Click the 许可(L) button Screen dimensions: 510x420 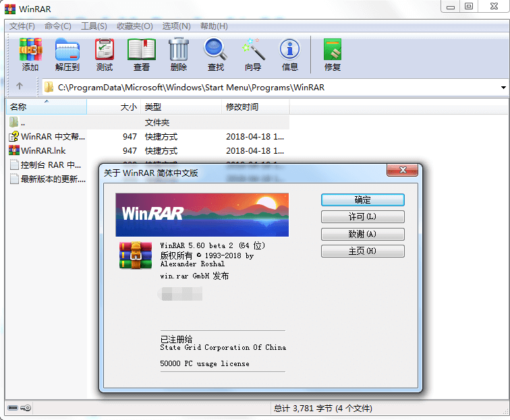coord(363,216)
